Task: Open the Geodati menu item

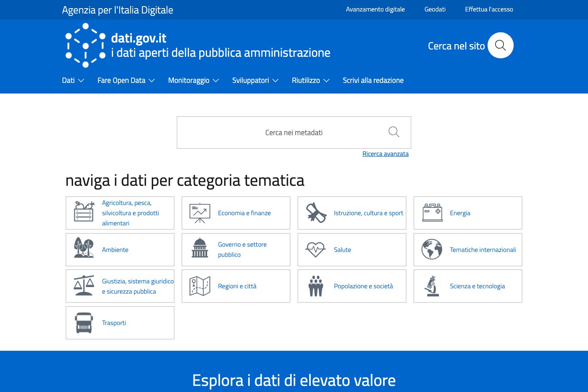Action: point(434,9)
